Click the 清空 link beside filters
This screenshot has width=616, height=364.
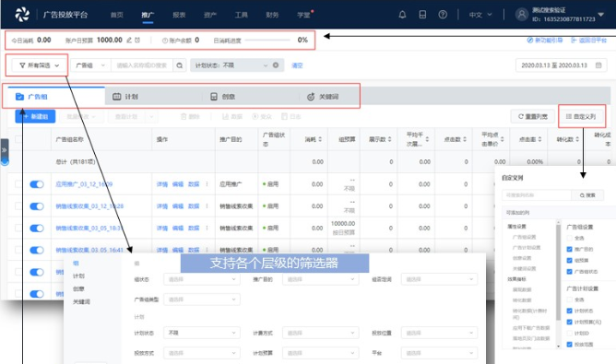297,65
